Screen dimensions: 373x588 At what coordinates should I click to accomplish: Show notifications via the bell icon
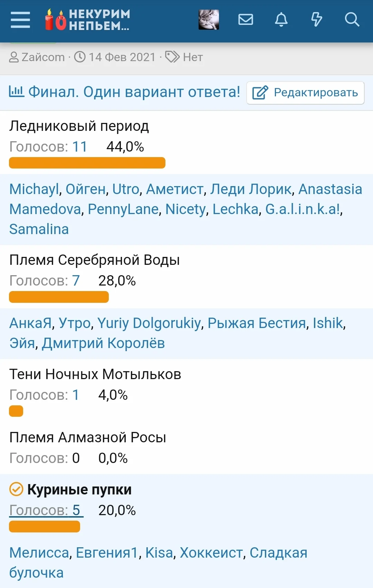[x=281, y=20]
